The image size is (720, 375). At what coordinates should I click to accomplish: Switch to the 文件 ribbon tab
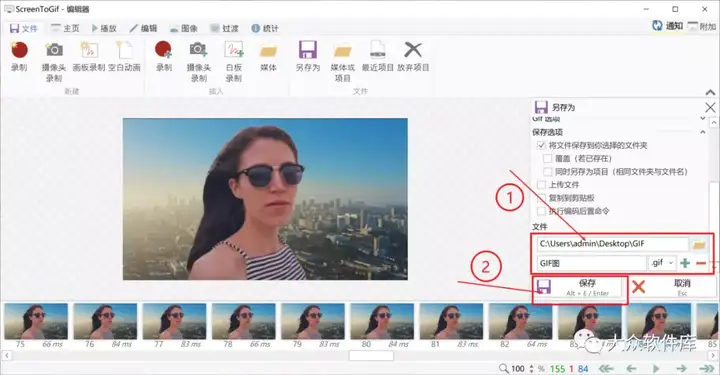point(24,28)
